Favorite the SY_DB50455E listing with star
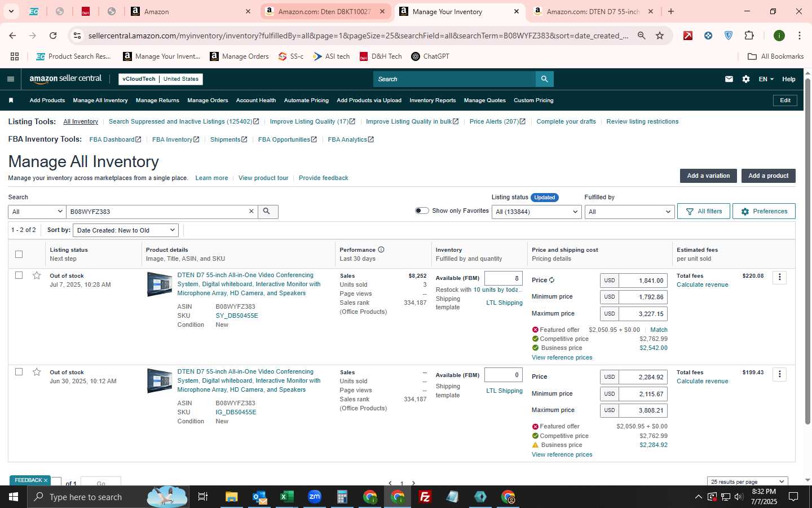 [37, 275]
